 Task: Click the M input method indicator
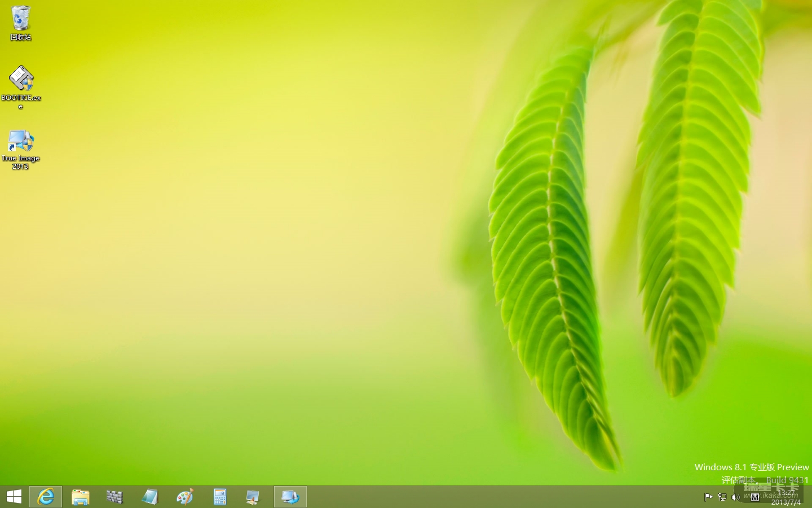click(755, 497)
